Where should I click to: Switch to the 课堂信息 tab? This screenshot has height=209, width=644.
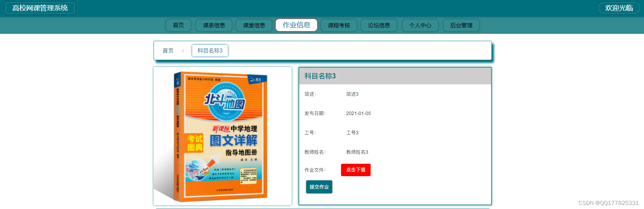pos(254,25)
